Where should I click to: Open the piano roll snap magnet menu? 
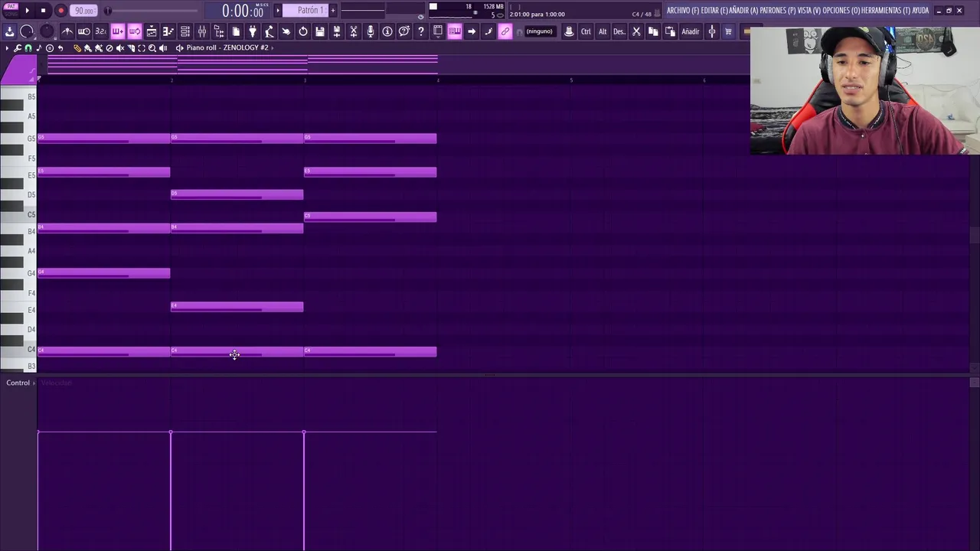coord(28,48)
